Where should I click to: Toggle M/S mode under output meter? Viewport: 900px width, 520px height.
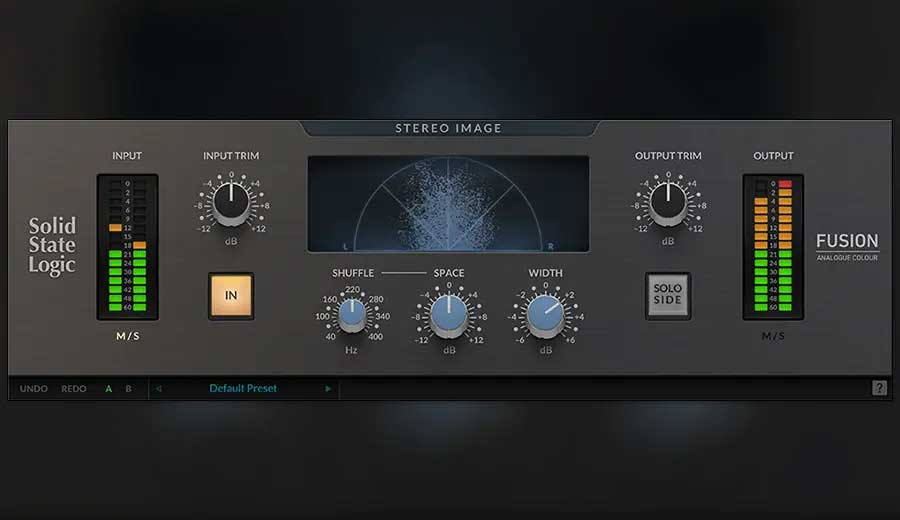pos(773,336)
